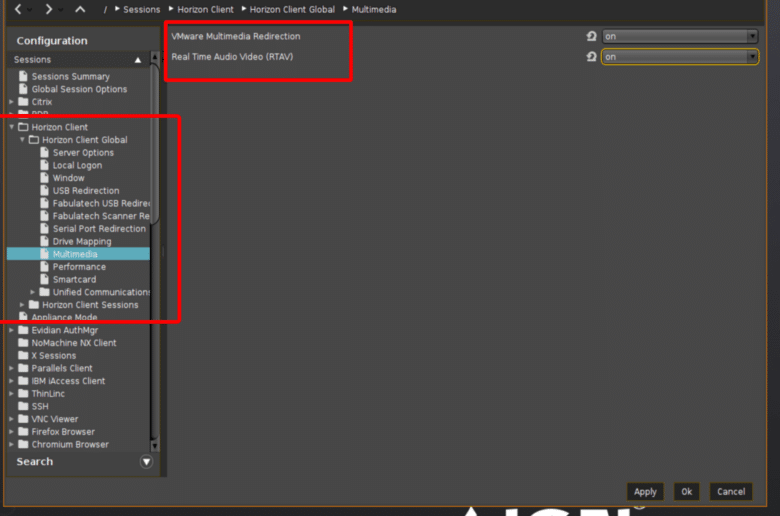780x516 pixels.
Task: Click the Horizon Client folder icon
Action: (x=23, y=127)
